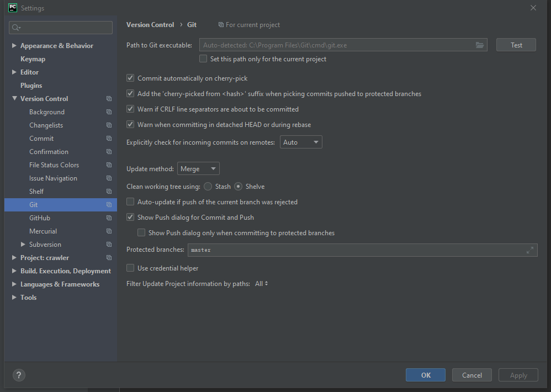Select the Stash radio button
This screenshot has height=392, width=551.
coord(208,187)
